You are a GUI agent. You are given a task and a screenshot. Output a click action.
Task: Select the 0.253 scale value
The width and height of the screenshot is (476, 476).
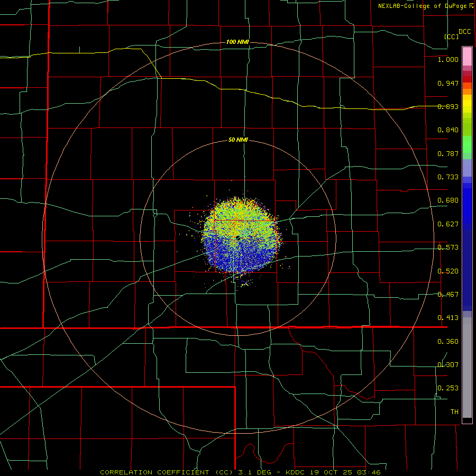pos(448,388)
